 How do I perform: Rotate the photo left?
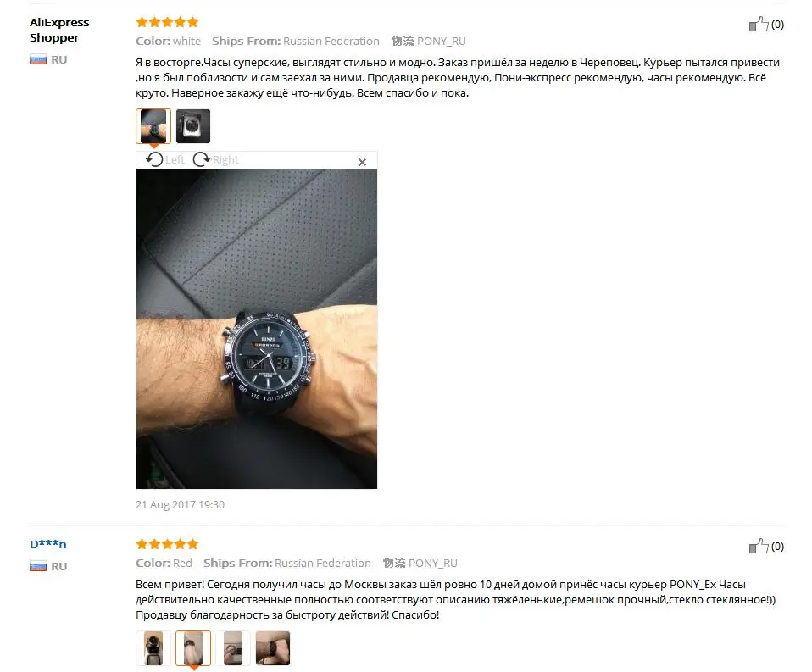(164, 159)
